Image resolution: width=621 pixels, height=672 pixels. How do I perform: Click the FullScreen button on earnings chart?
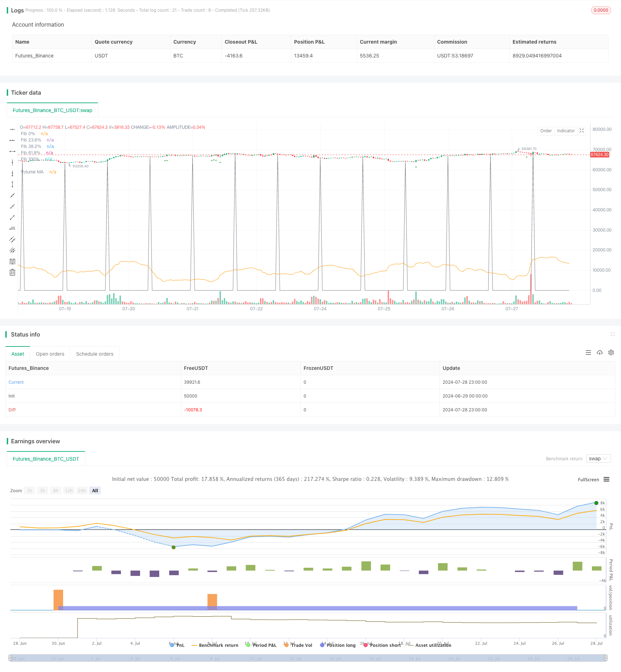click(x=588, y=479)
